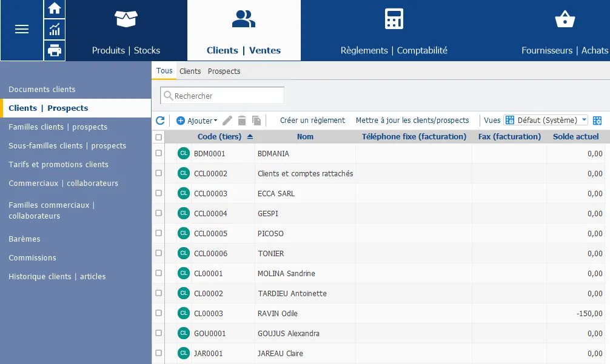The image size is (610, 364).
Task: Click into the Rechercher search field
Action: click(222, 96)
